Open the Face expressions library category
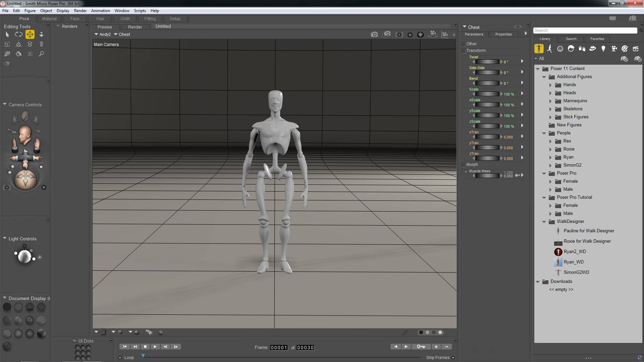Screen dimensions: 644x362 click(x=560, y=49)
